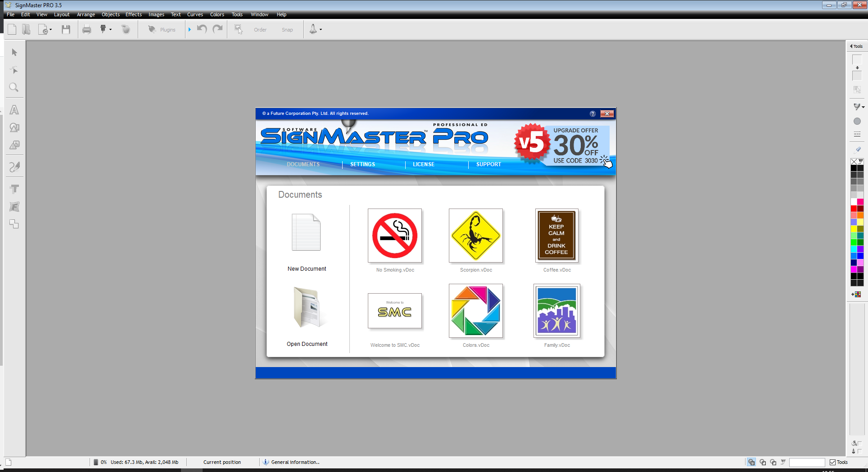Select the bold T text effects tool
This screenshot has height=472, width=868.
(x=14, y=189)
